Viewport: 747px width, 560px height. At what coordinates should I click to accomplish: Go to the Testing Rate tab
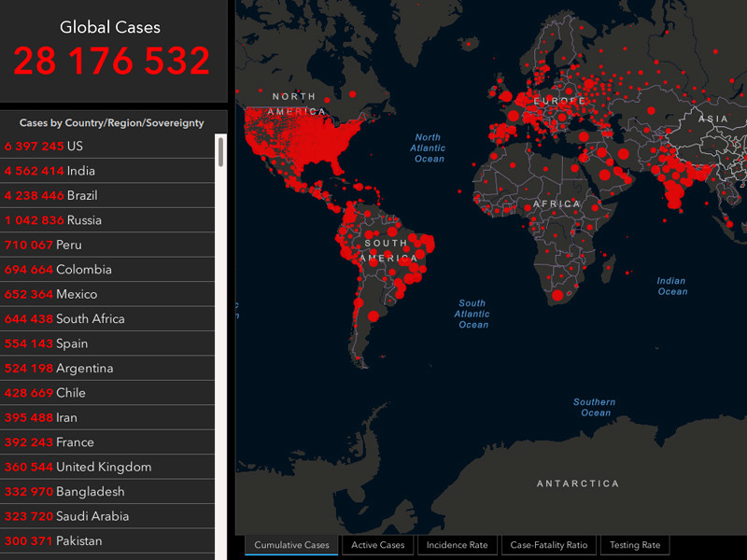pyautogui.click(x=635, y=545)
